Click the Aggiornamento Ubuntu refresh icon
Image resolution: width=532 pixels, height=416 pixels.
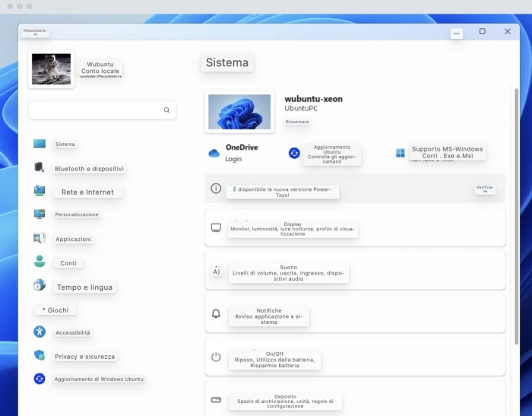[x=294, y=153]
